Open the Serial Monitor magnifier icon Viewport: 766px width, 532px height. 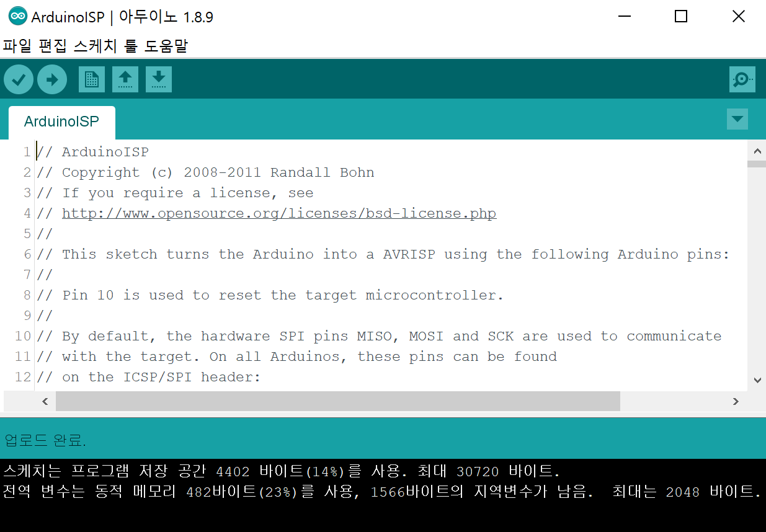(742, 79)
